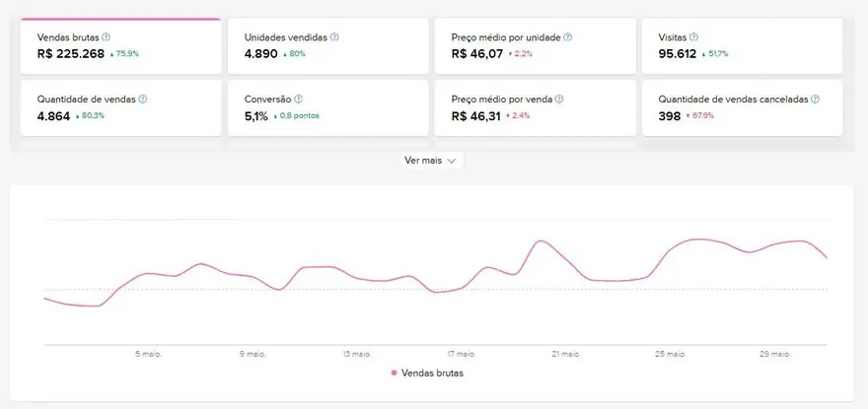Viewport: 868px width, 409px height.
Task: Click the 80,3% sales change indicator
Action: pyautogui.click(x=90, y=116)
